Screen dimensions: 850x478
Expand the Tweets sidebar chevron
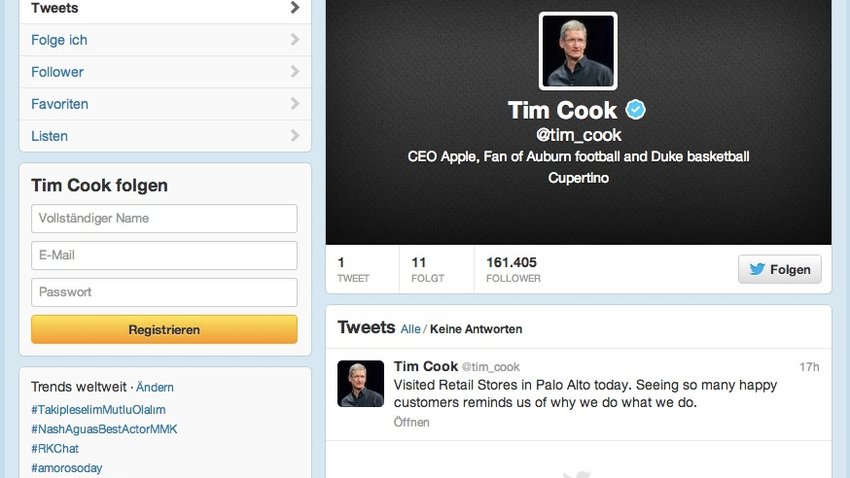coord(295,8)
